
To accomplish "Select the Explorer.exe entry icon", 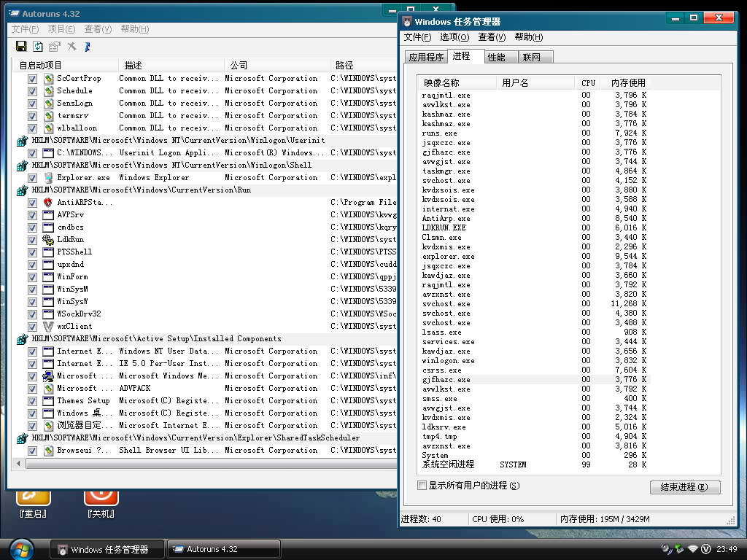I will [x=48, y=178].
